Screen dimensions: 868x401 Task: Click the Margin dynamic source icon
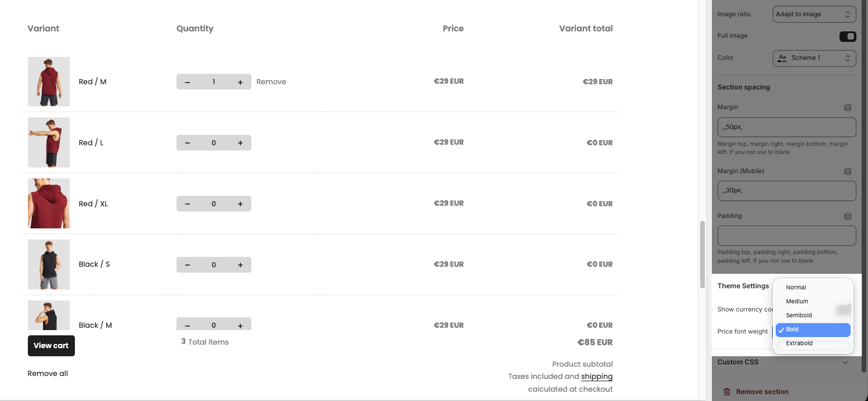click(848, 108)
